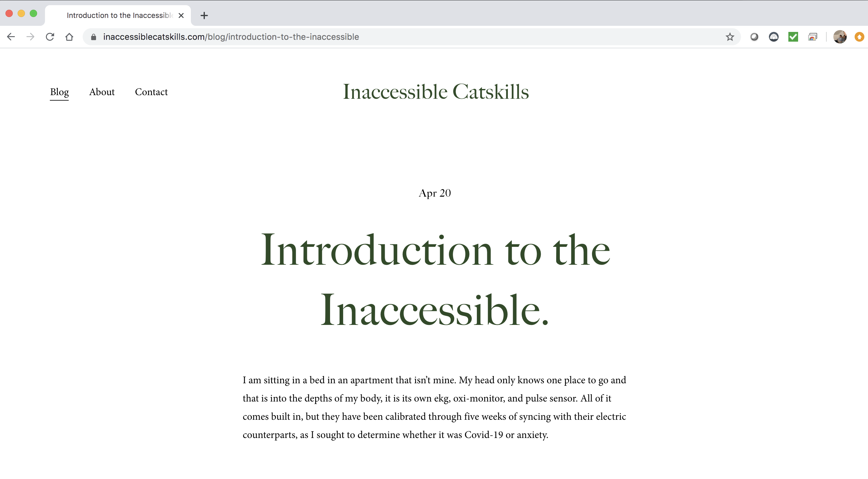The width and height of the screenshot is (868, 479).
Task: Click the Apr 20 post date
Action: coord(435,193)
